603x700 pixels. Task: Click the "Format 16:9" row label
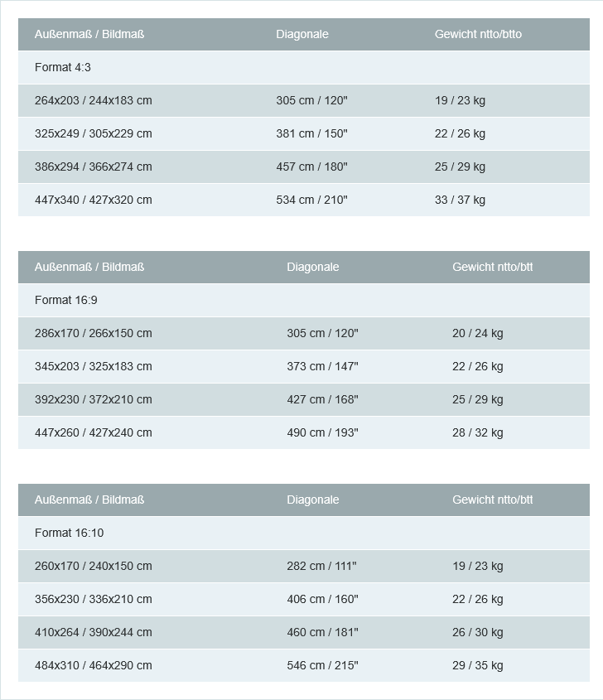pos(66,300)
